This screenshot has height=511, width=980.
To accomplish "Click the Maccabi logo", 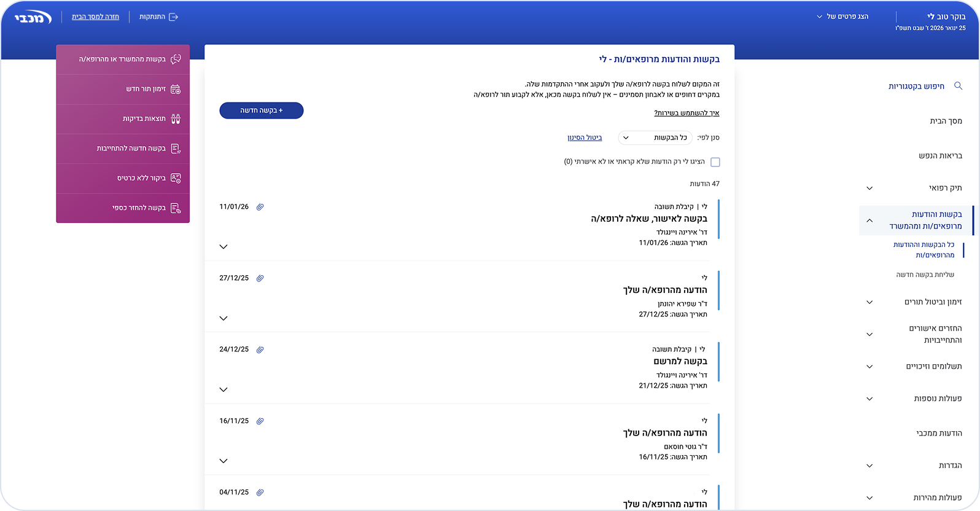I will coord(33,17).
